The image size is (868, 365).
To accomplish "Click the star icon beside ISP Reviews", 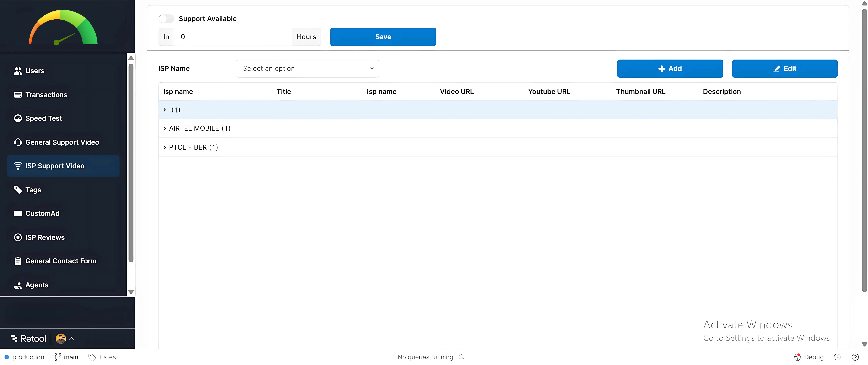I will click(x=18, y=237).
